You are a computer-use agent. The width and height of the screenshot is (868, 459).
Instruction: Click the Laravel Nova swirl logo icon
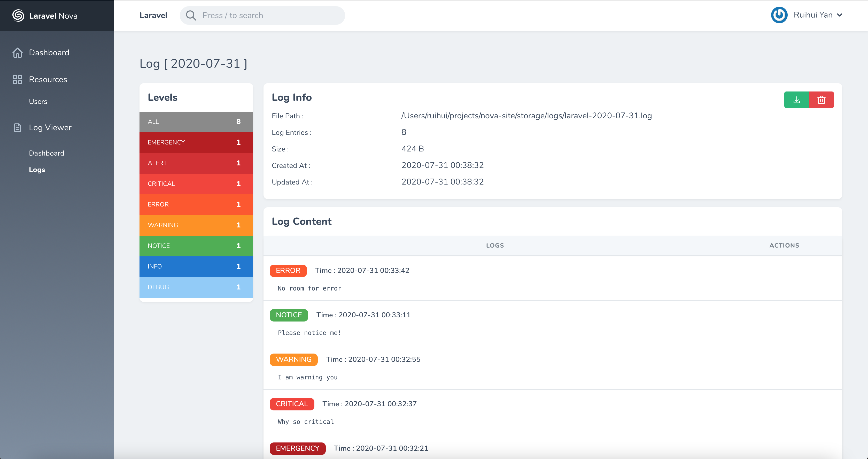(x=18, y=16)
